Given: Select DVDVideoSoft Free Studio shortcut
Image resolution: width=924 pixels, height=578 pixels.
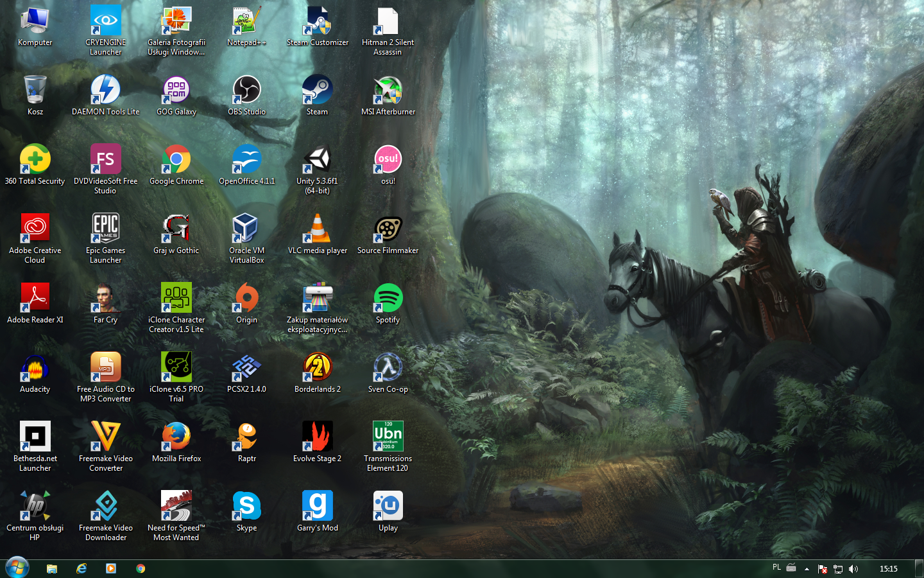Looking at the screenshot, I should [x=105, y=169].
